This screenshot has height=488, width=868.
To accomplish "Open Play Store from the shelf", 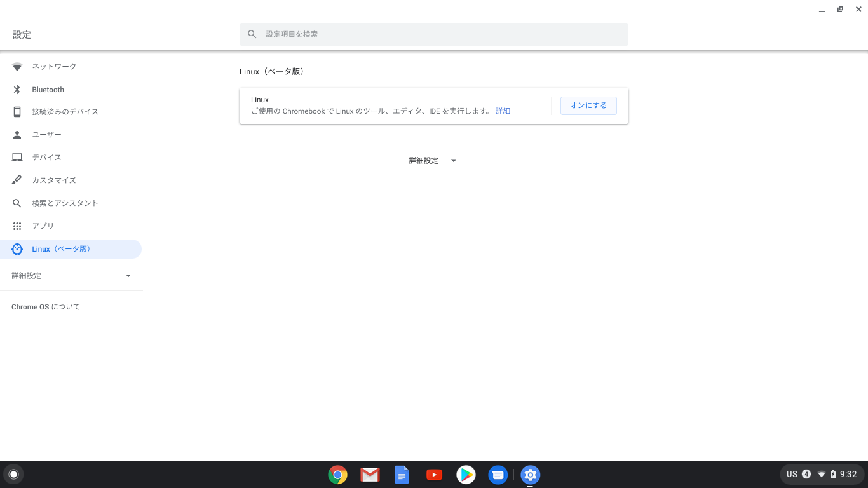I will tap(466, 475).
